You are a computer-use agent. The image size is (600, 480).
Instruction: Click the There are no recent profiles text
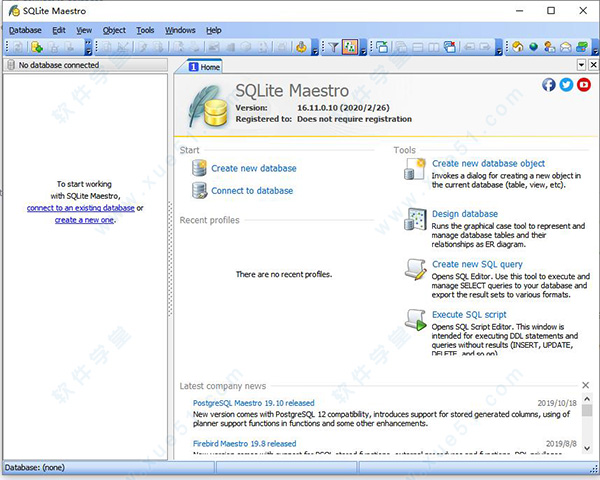[284, 274]
